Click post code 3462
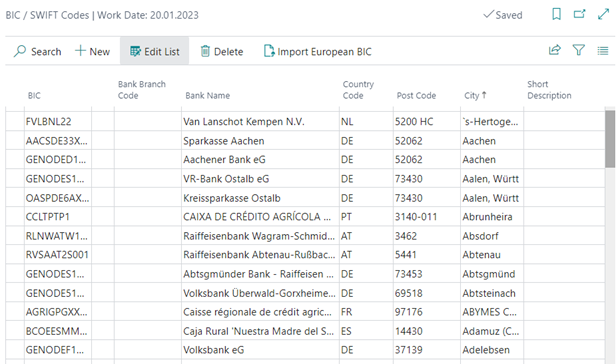This screenshot has height=364, width=616. tap(427, 236)
